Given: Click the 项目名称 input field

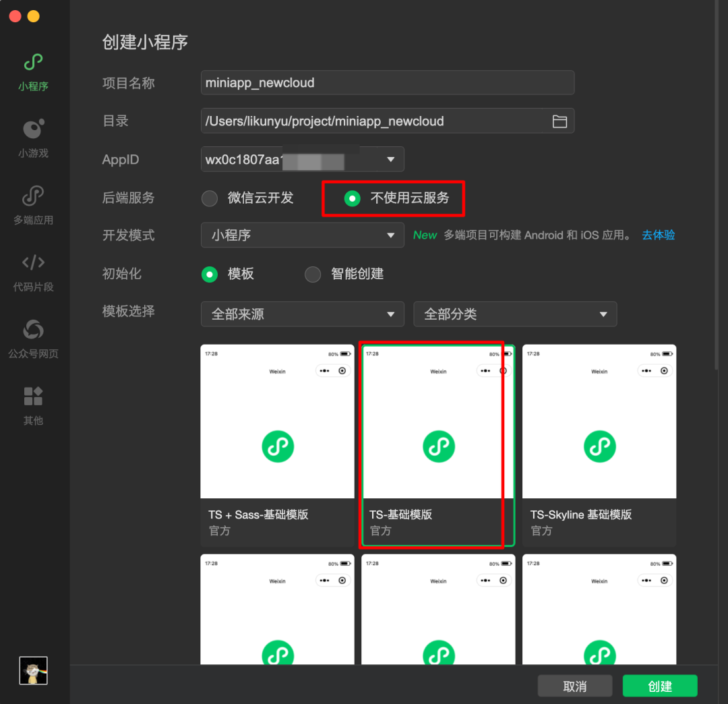Looking at the screenshot, I should 388,83.
